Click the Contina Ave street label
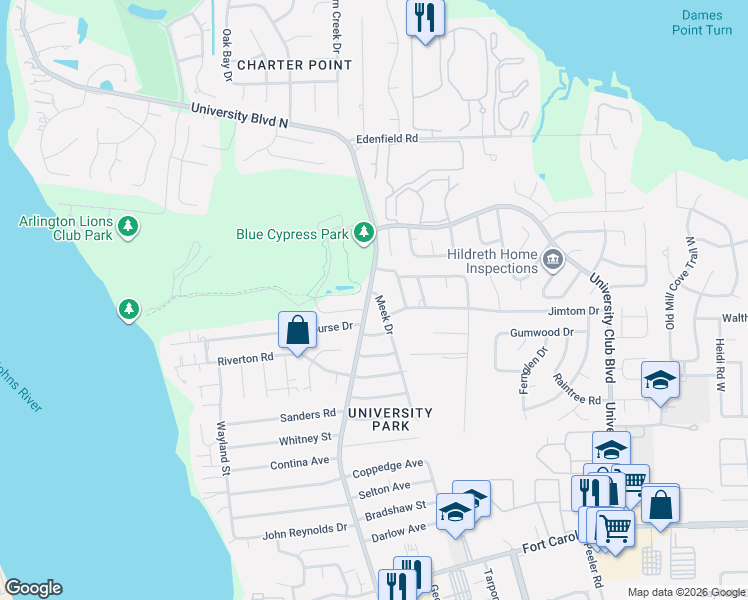The height and width of the screenshot is (600, 748). pos(300,463)
